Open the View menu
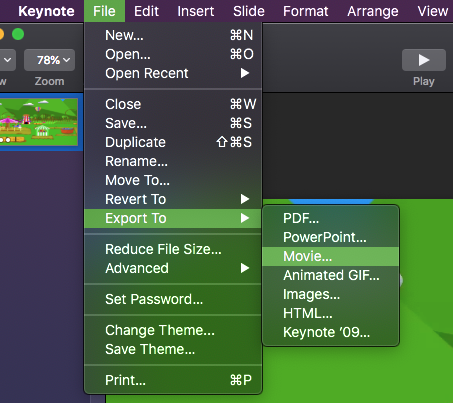 pos(433,11)
